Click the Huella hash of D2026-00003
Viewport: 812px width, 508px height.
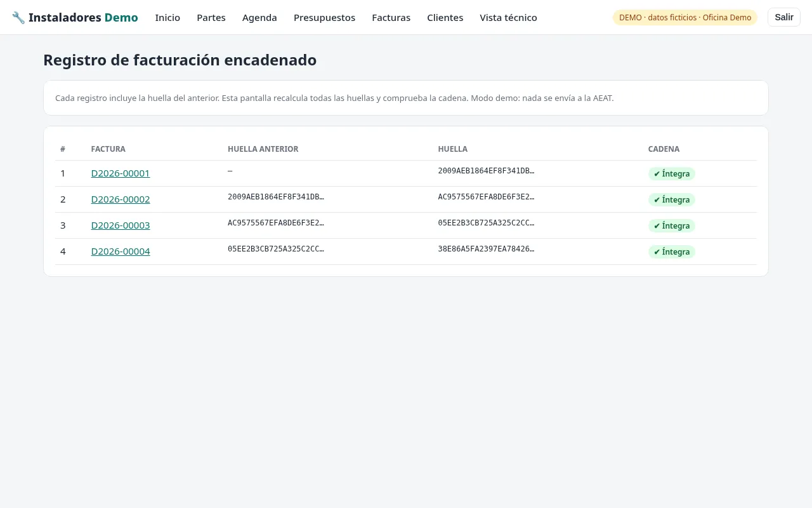[x=486, y=223]
